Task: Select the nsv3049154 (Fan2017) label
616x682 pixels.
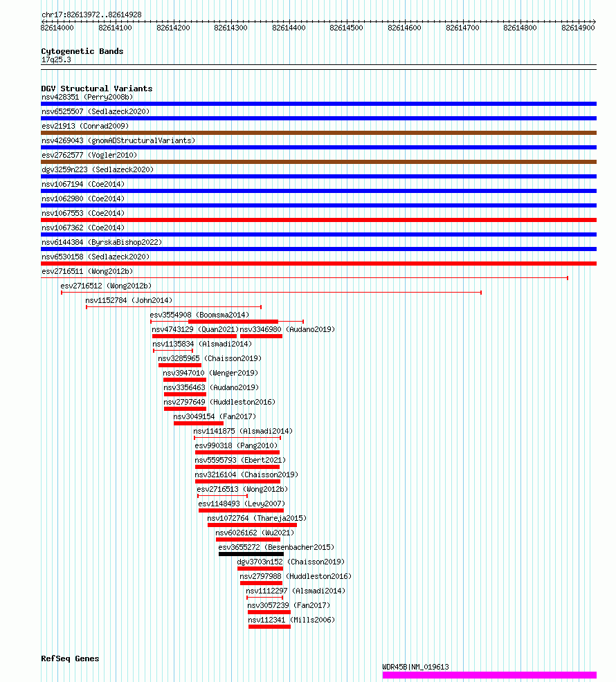Action: (x=215, y=416)
